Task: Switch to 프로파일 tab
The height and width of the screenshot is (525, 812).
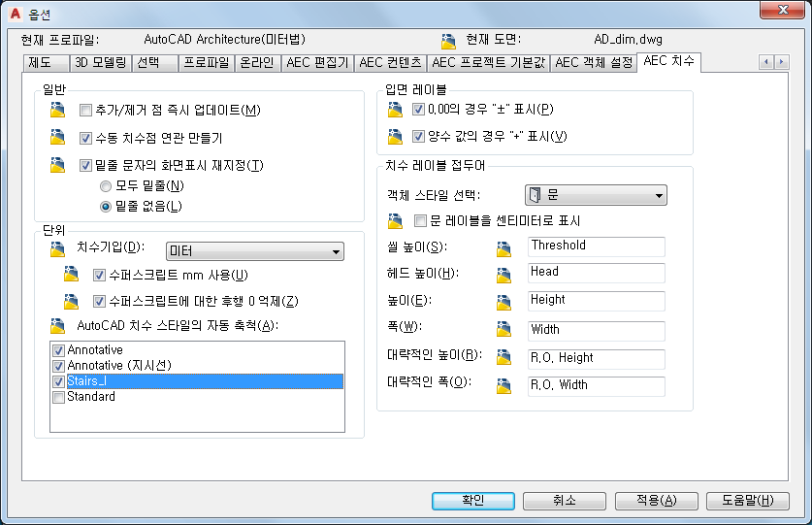Action: click(x=207, y=63)
